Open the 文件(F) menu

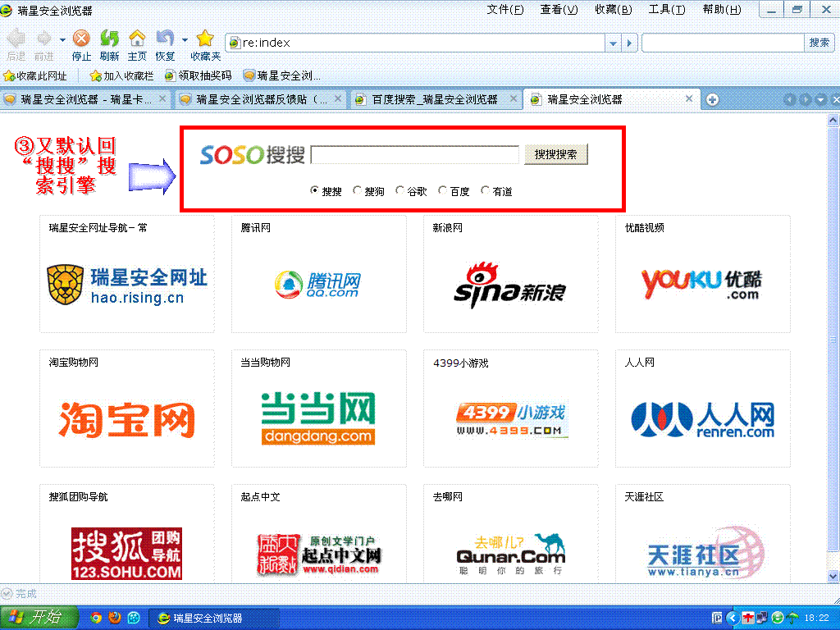tap(505, 10)
